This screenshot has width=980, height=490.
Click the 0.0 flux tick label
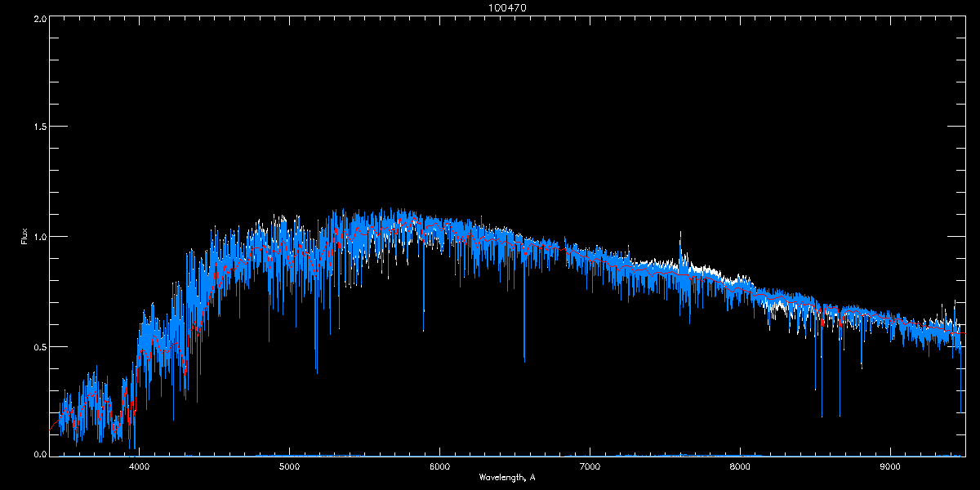tap(38, 455)
